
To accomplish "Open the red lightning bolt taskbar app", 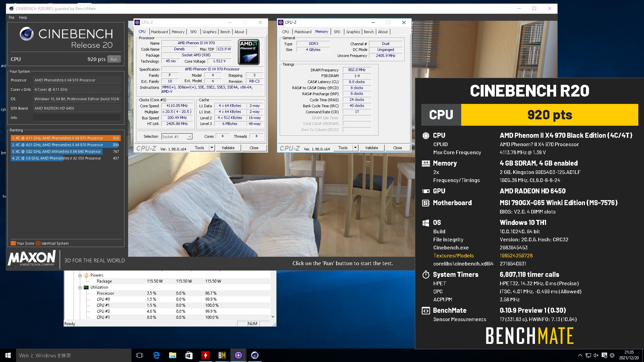I will [x=205, y=355].
